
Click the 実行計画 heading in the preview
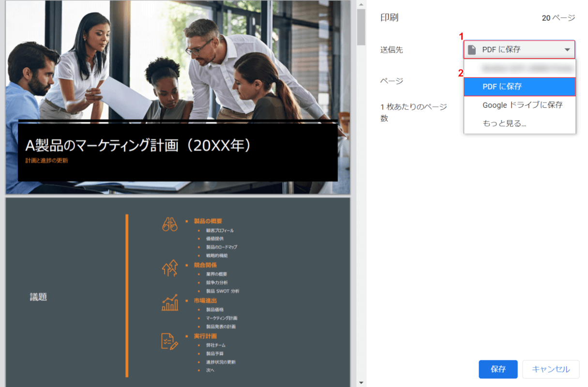coord(205,336)
